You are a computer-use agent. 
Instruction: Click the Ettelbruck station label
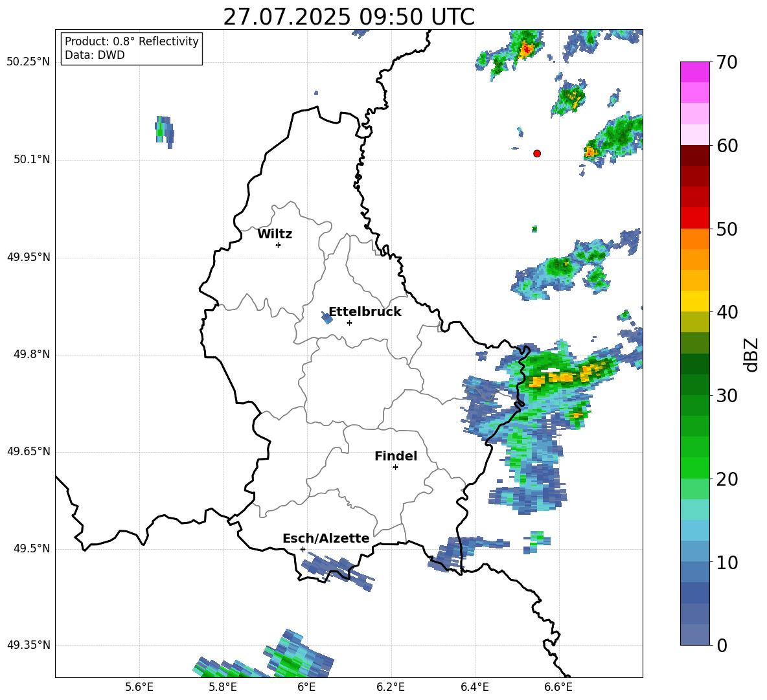point(365,312)
